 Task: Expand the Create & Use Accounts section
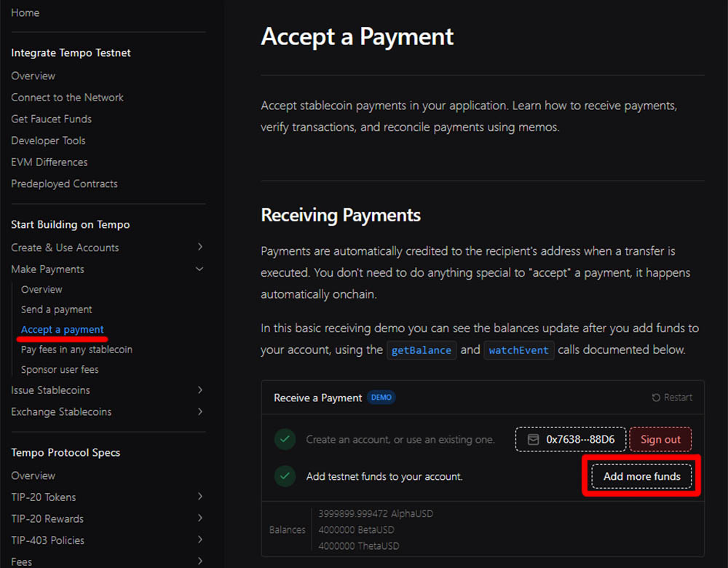[x=200, y=248]
